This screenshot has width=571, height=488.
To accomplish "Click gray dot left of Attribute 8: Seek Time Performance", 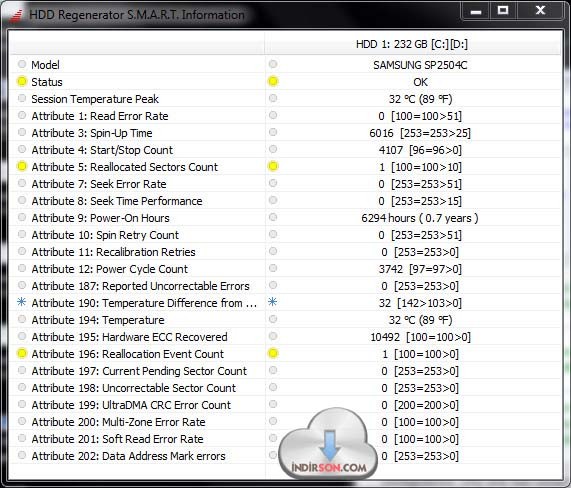I will [x=22, y=200].
